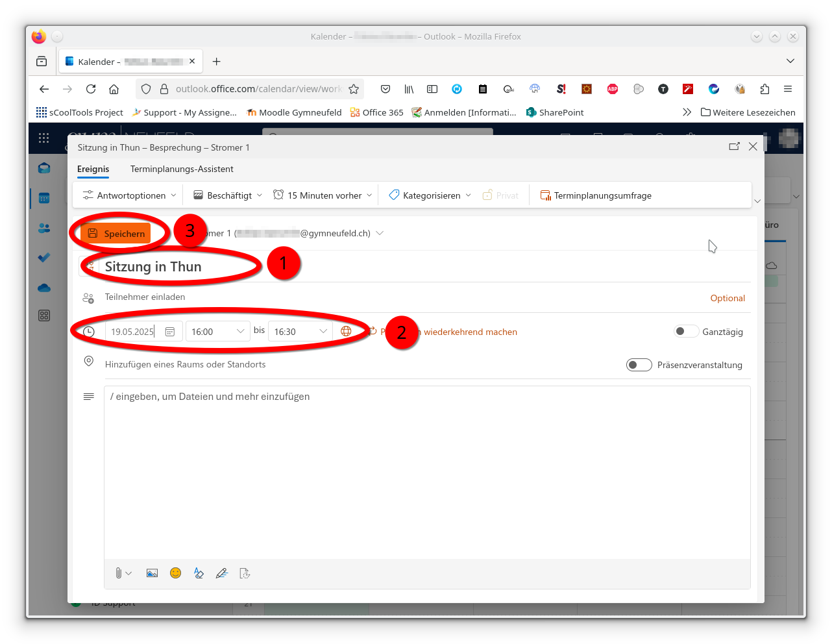
Task: Close the event dialog with the X
Action: tap(753, 147)
